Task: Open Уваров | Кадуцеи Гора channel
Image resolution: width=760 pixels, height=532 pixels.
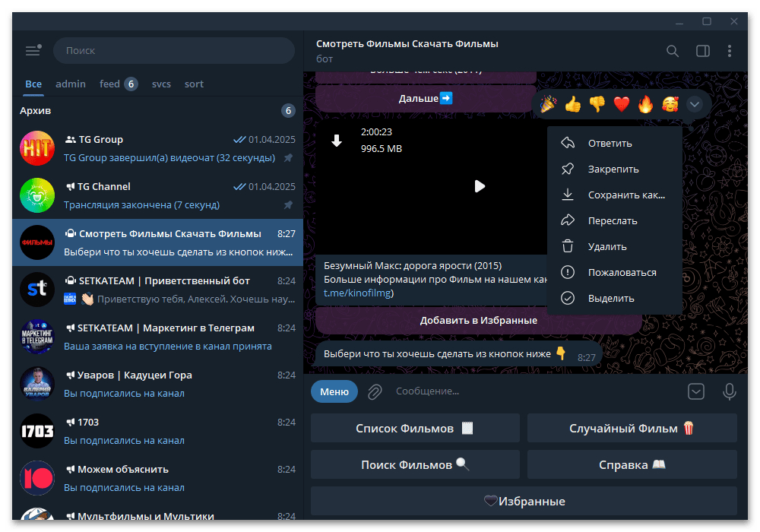Action: click(157, 384)
